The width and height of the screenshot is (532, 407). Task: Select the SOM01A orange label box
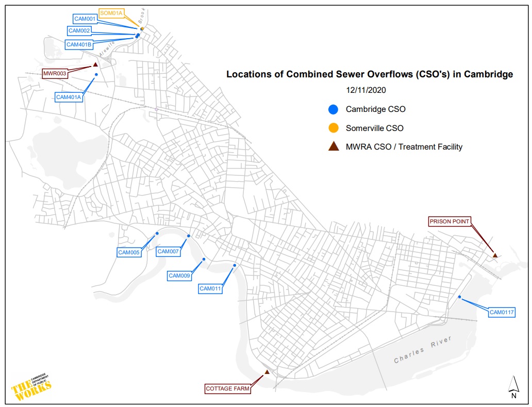coord(111,13)
